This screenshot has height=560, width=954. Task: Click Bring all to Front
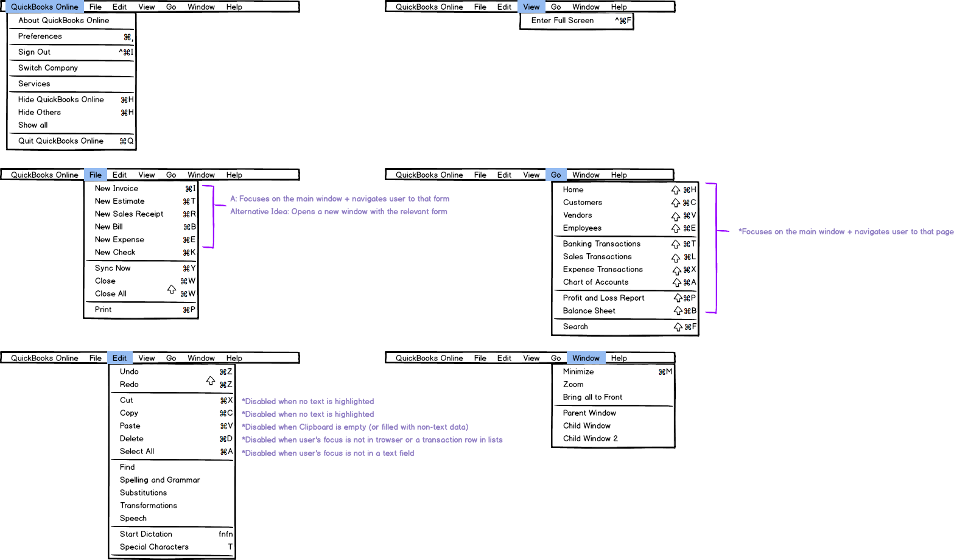coord(613,397)
